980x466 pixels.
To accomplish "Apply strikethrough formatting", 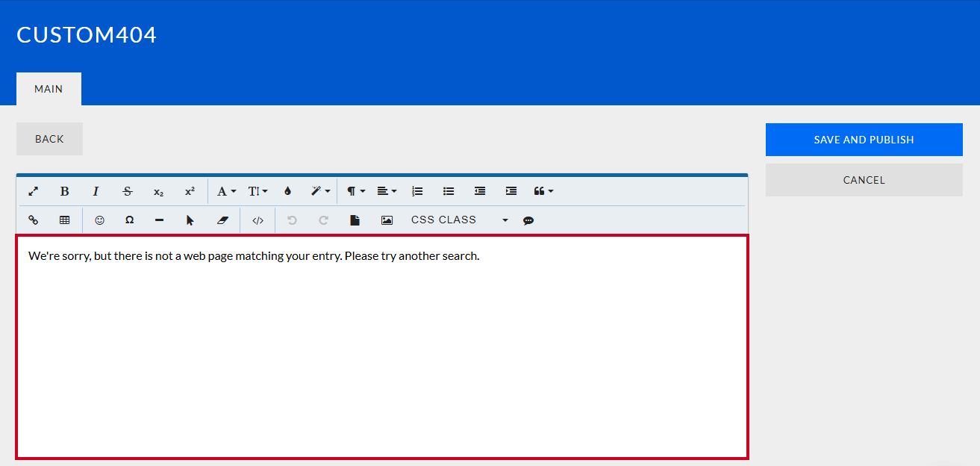I will [x=127, y=191].
